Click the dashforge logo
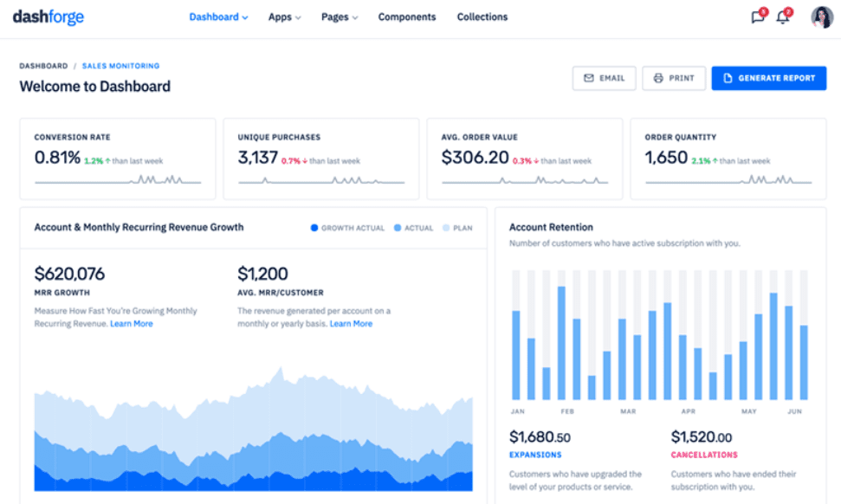 tap(49, 16)
